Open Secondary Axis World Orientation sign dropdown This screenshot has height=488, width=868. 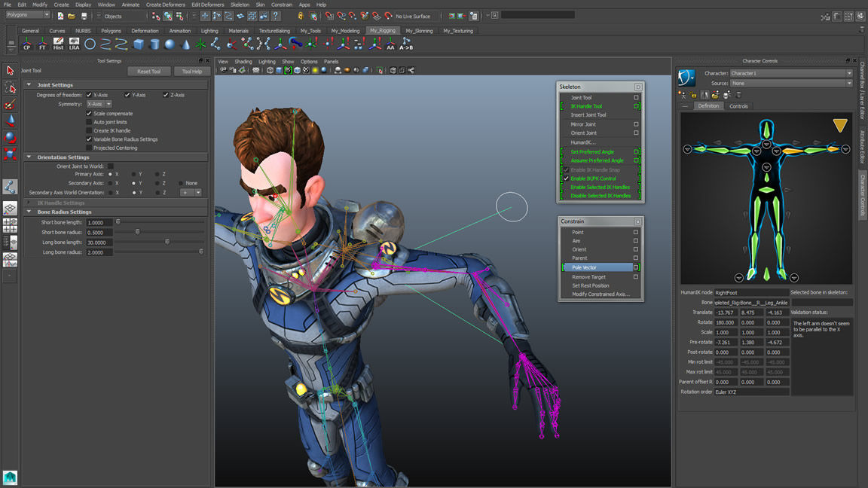pos(191,193)
